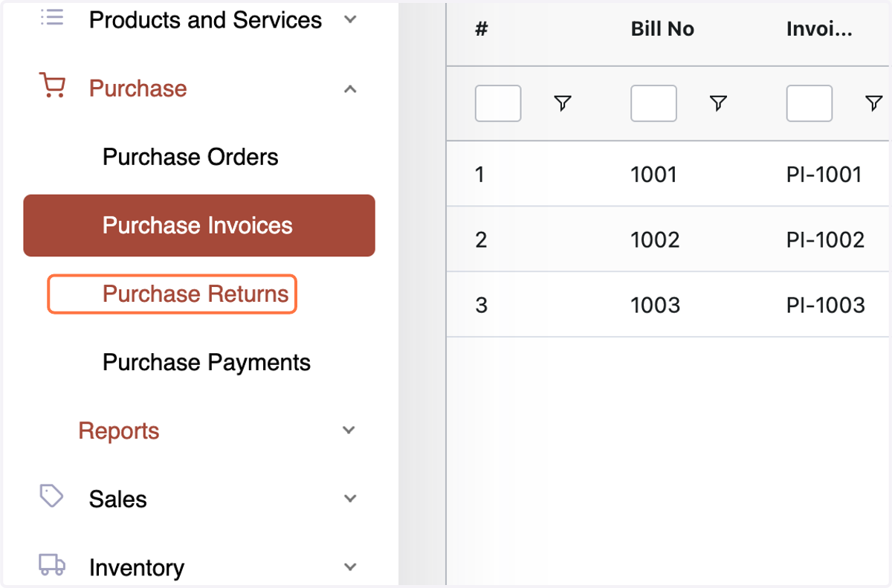892x588 pixels.
Task: Open the Sales menu
Action: (118, 499)
